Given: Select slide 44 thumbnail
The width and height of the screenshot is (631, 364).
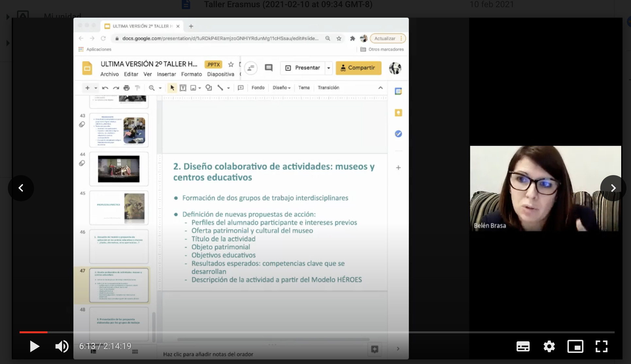Looking at the screenshot, I should point(119,169).
